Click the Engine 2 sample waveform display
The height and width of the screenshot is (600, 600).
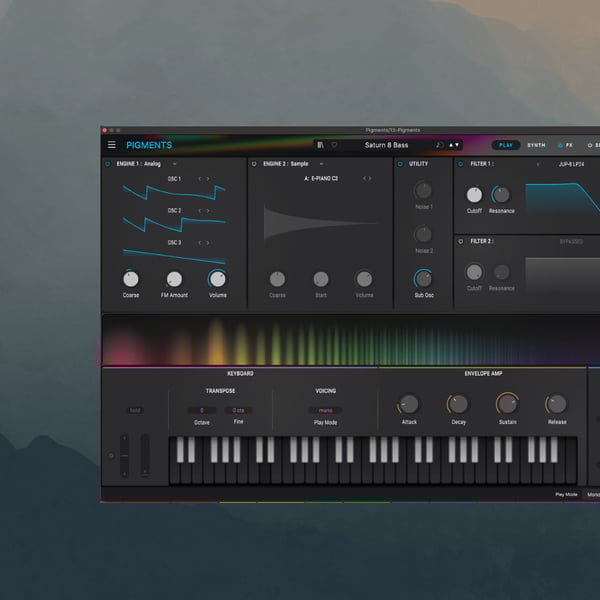coord(321,223)
